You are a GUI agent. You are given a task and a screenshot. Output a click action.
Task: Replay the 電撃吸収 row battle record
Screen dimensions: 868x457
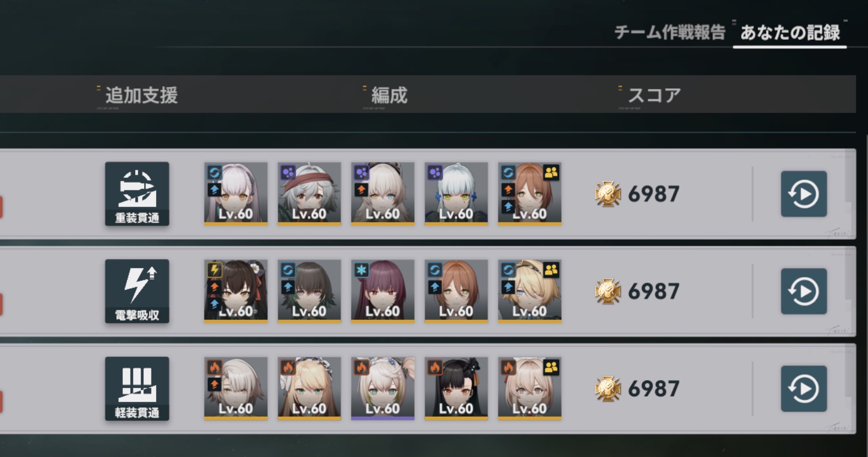[804, 291]
